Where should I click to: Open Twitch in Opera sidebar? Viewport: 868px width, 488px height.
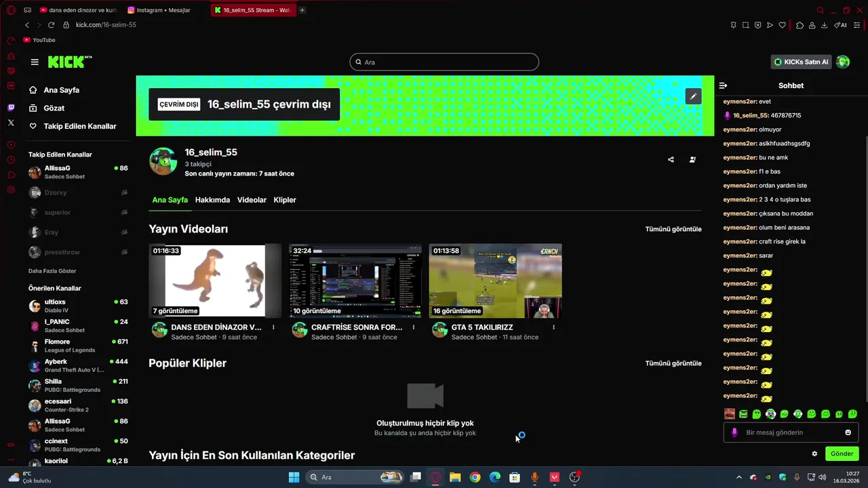(x=11, y=108)
